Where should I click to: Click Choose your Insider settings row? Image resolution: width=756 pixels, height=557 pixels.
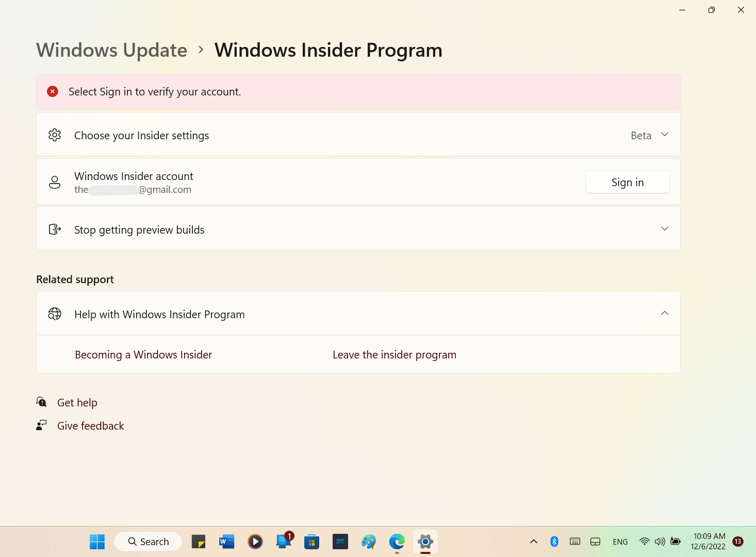coord(358,134)
